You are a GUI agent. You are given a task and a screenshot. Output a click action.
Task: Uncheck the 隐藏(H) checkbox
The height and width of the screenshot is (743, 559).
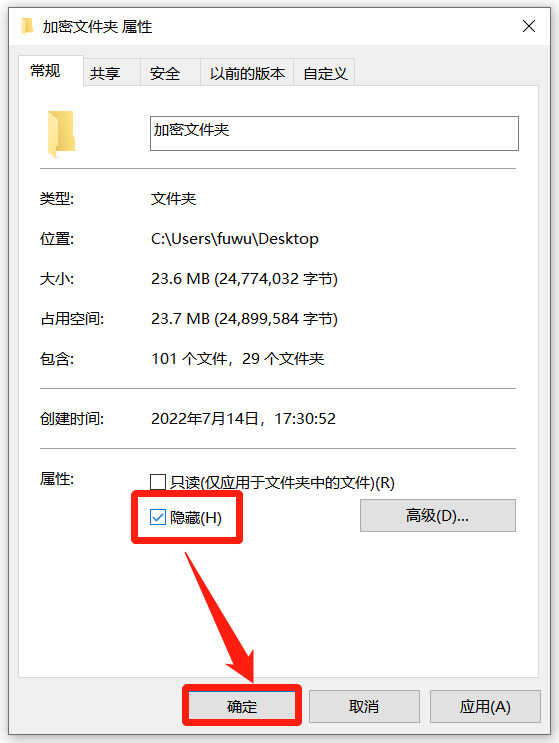(x=157, y=517)
